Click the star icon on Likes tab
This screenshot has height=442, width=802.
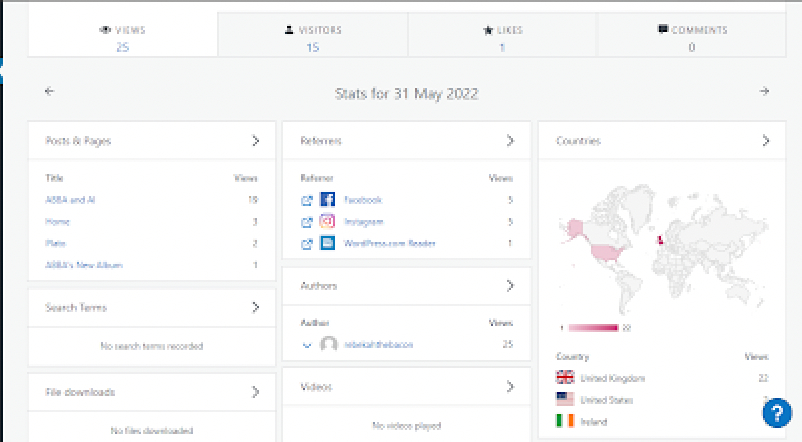pos(487,30)
